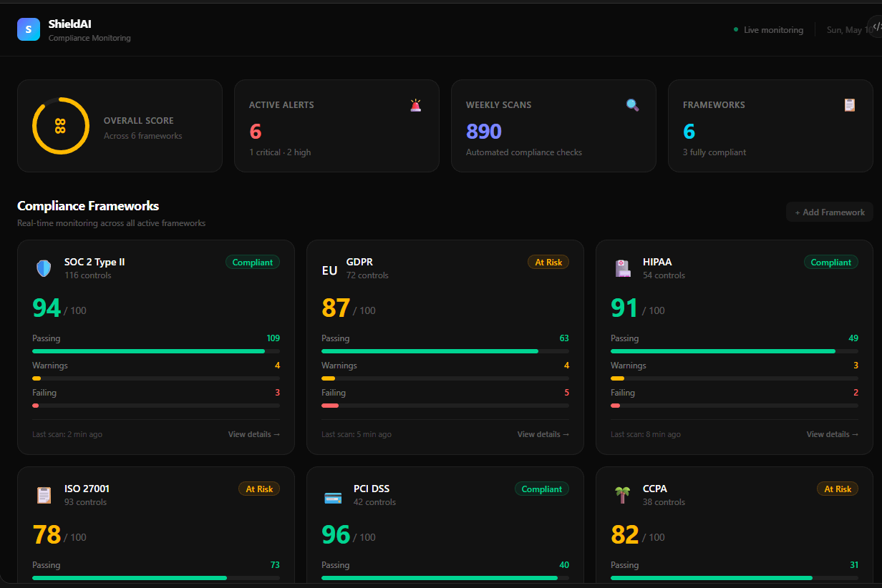This screenshot has height=588, width=882.
Task: Click GDPR Failing progress bar
Action: [445, 406]
